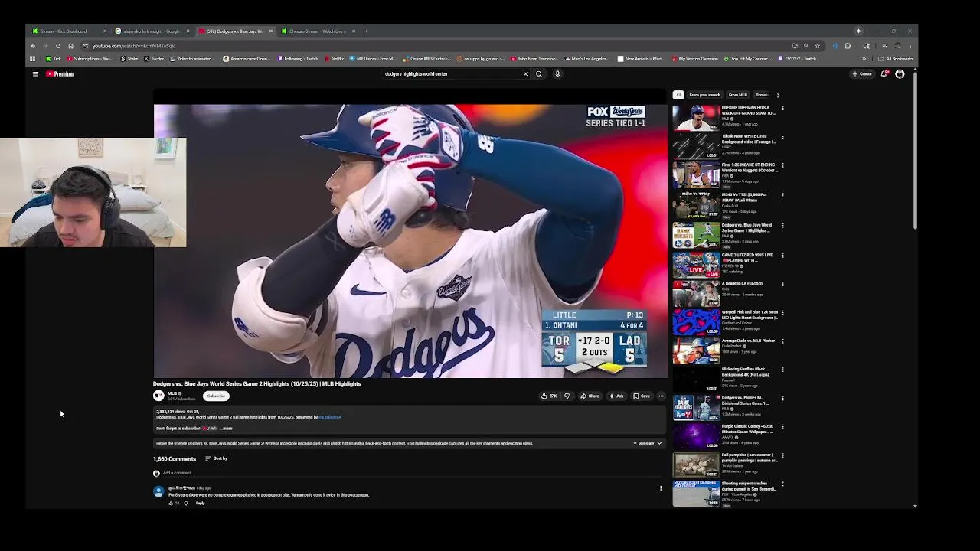The height and width of the screenshot is (551, 980).
Task: Dislike the video with thumbs down
Action: pyautogui.click(x=567, y=396)
